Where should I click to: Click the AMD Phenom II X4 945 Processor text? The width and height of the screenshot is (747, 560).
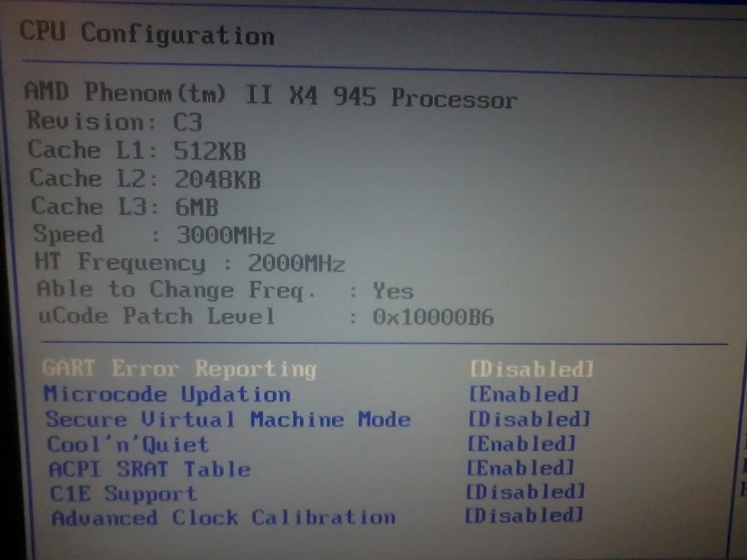[x=271, y=95]
